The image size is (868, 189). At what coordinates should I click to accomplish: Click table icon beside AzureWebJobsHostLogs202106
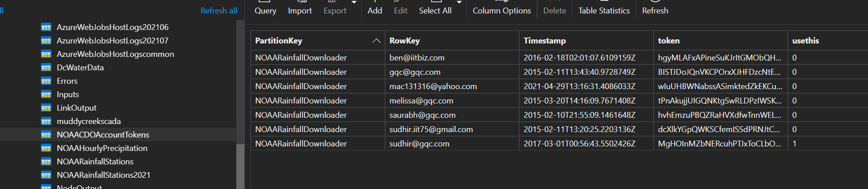coord(46,27)
